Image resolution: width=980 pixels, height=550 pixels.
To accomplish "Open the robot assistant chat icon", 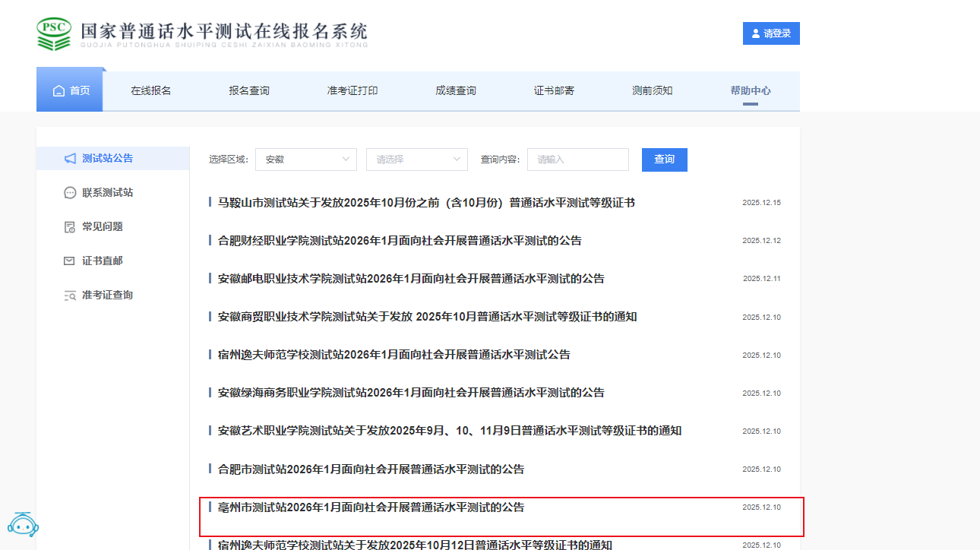I will click(x=23, y=523).
